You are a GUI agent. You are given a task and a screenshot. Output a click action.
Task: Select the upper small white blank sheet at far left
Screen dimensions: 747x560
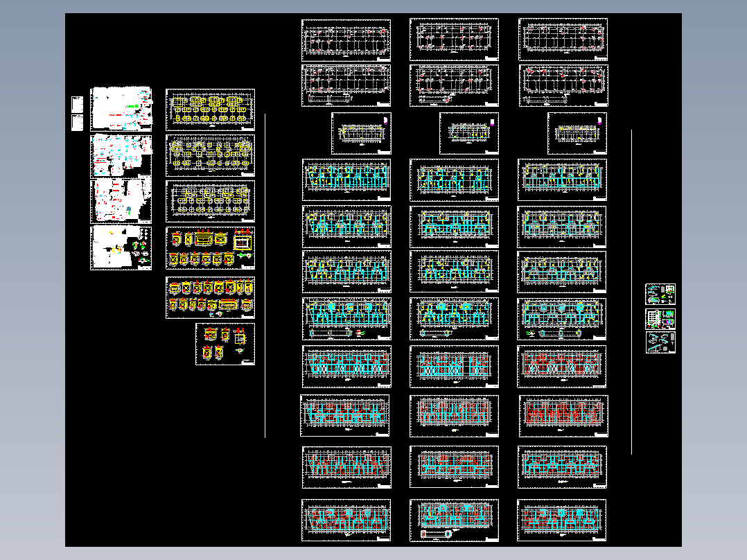coord(77,105)
